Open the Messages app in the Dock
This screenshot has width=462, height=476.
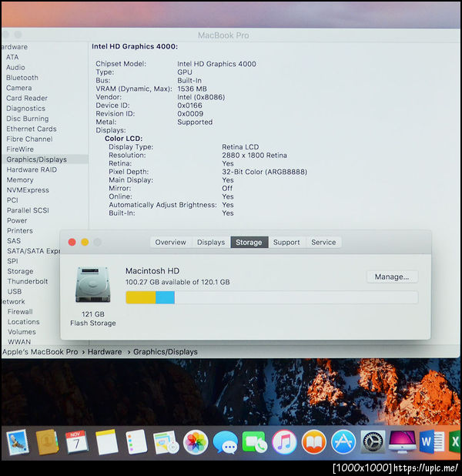tap(225, 442)
